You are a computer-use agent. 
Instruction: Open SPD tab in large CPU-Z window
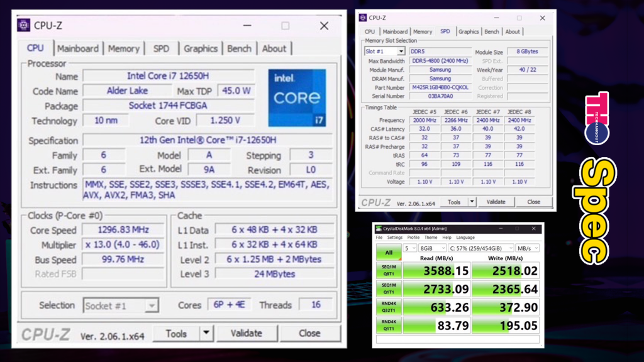pos(161,48)
